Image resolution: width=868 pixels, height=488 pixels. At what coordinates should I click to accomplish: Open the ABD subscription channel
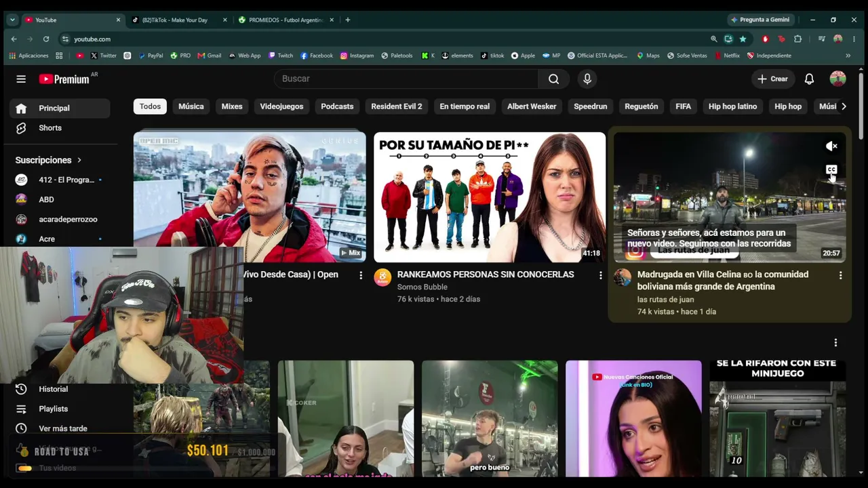(x=60, y=199)
